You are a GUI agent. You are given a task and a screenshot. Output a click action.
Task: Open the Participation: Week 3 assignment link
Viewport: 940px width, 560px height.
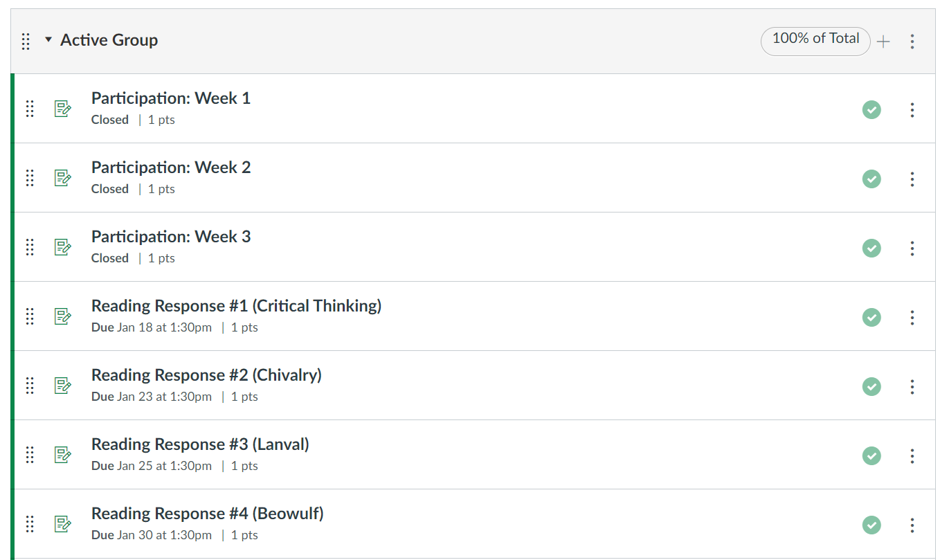click(x=171, y=237)
